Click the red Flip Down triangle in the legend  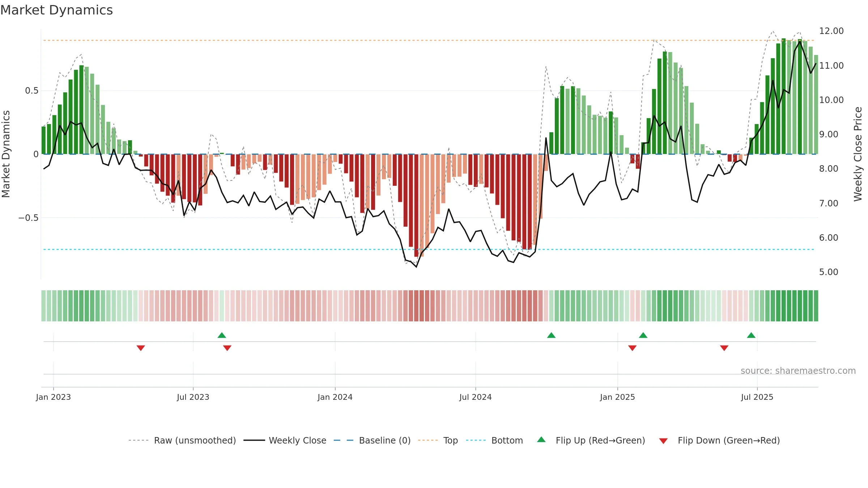(663, 441)
